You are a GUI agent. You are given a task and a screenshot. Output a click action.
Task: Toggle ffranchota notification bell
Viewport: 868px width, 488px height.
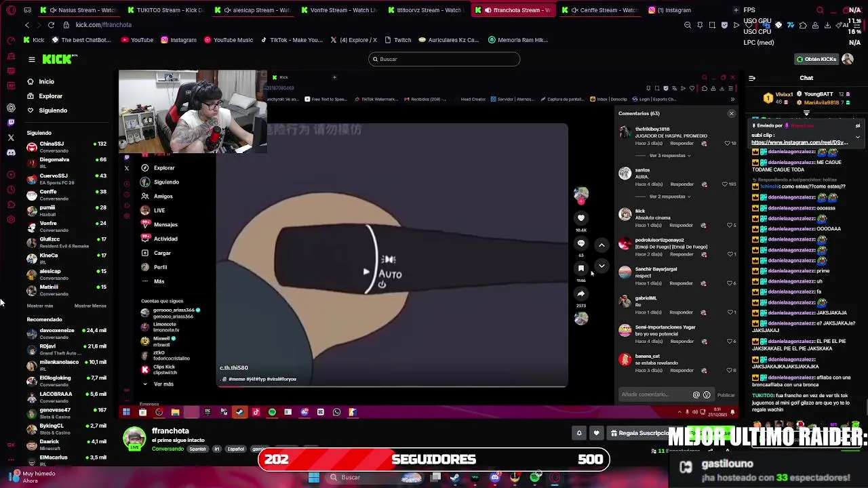[579, 433]
